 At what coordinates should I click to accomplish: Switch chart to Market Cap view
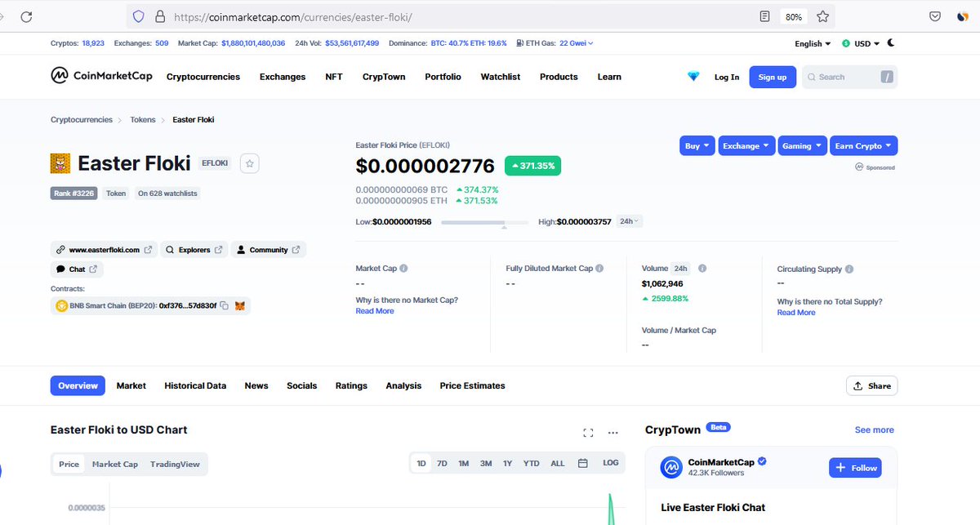click(x=115, y=464)
